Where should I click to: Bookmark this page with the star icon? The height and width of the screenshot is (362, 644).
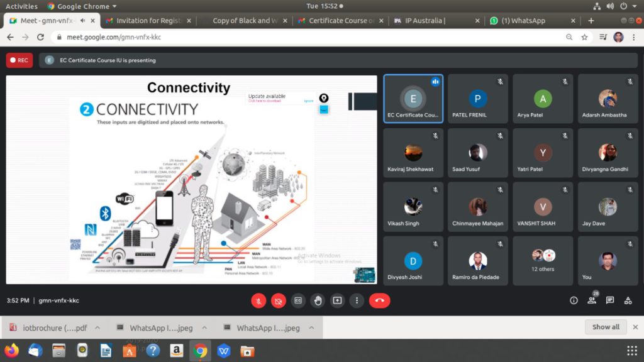pyautogui.click(x=584, y=37)
